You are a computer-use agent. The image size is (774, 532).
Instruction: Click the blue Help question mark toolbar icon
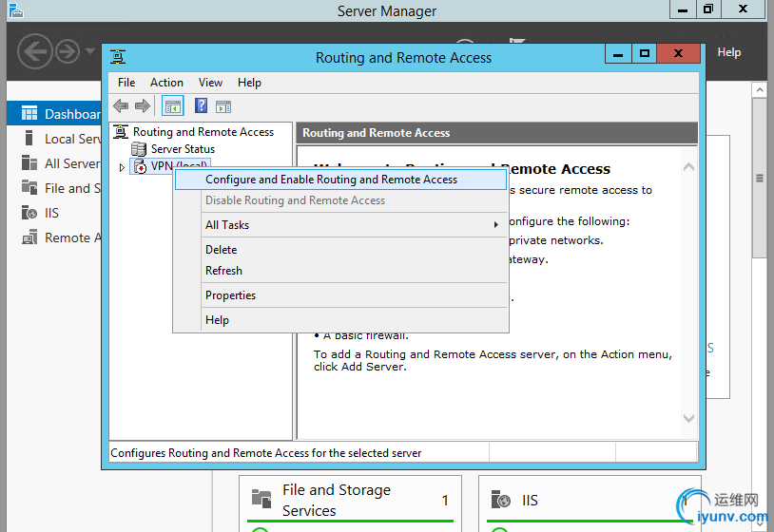pyautogui.click(x=201, y=105)
